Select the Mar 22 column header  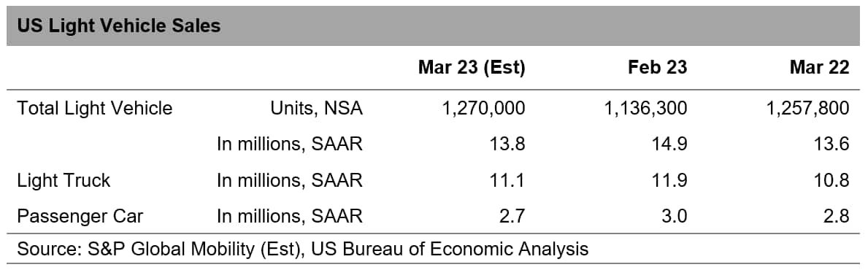819,68
